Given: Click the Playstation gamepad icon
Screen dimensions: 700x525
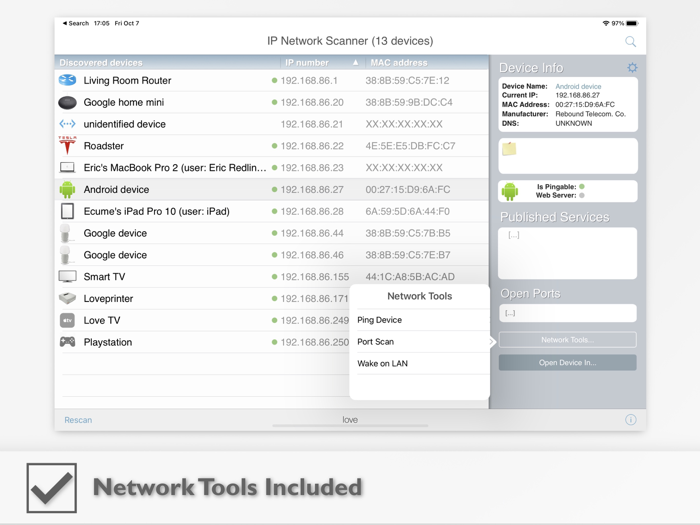Looking at the screenshot, I should tap(67, 342).
